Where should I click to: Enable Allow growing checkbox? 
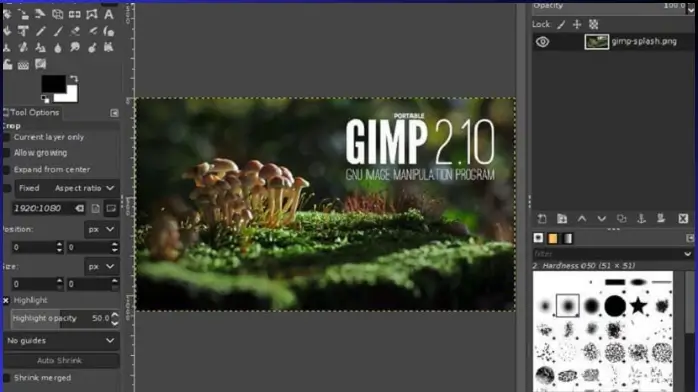(6, 153)
